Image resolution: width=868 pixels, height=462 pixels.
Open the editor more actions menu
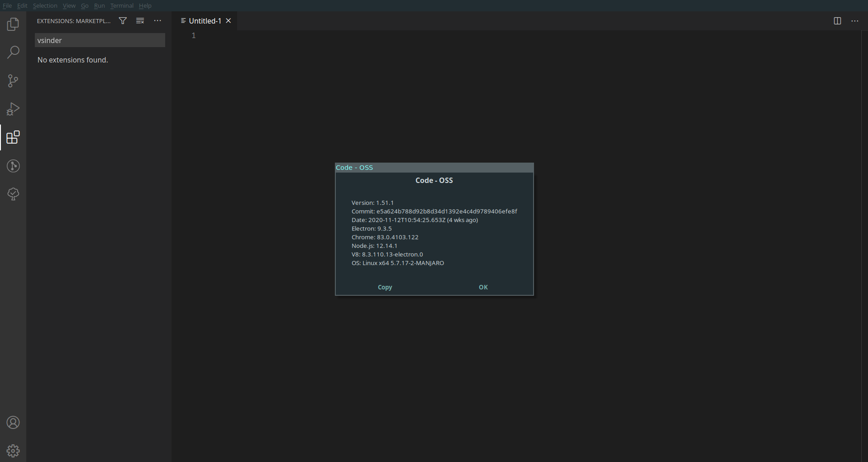855,21
